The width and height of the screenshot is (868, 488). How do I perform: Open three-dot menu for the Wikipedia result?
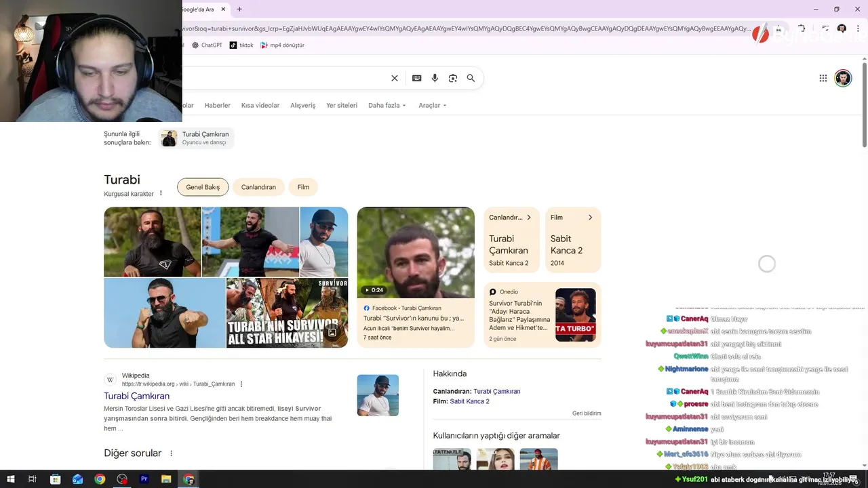coord(241,384)
